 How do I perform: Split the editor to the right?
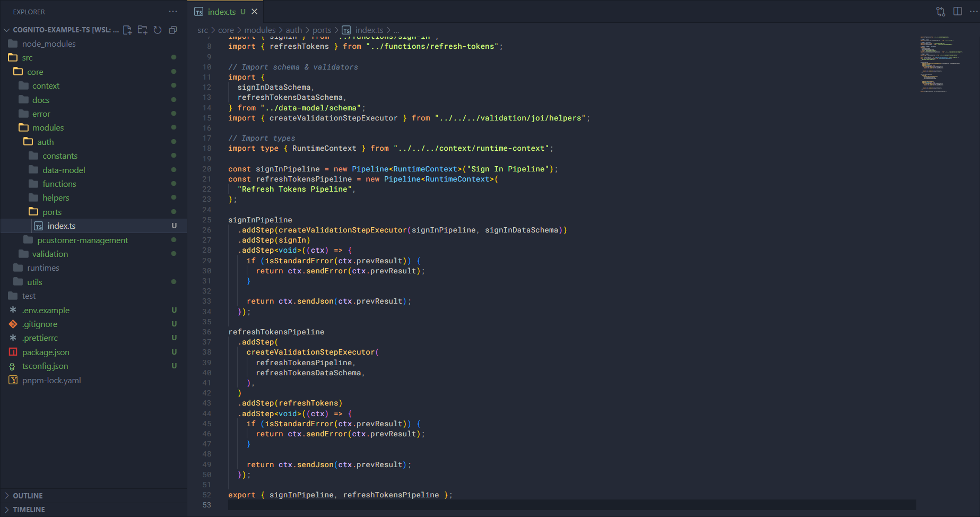click(958, 12)
